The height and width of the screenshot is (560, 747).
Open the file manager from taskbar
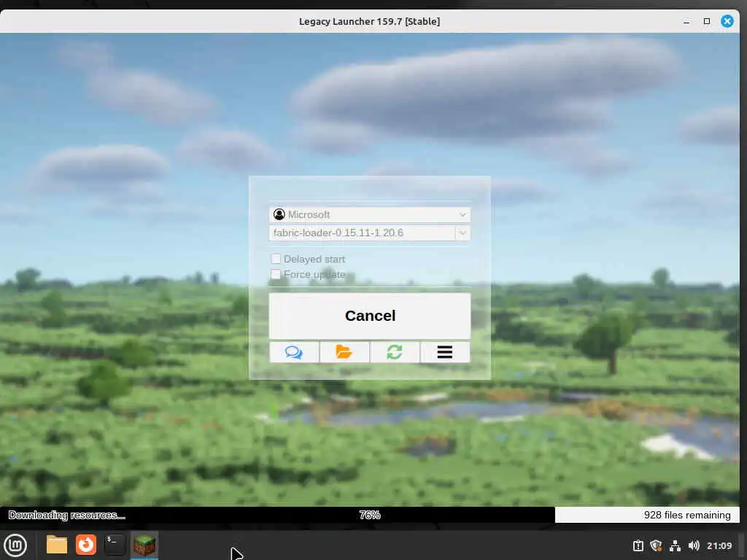(x=57, y=545)
